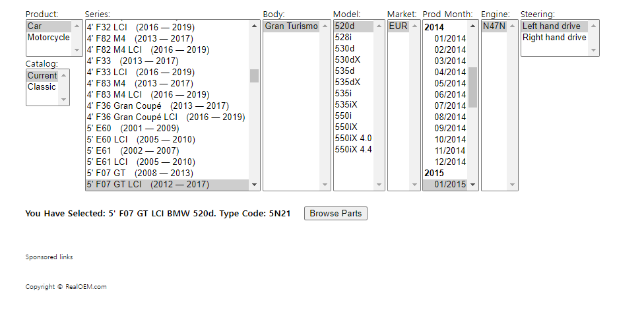
Task: Select the 535i model
Action: (354, 94)
